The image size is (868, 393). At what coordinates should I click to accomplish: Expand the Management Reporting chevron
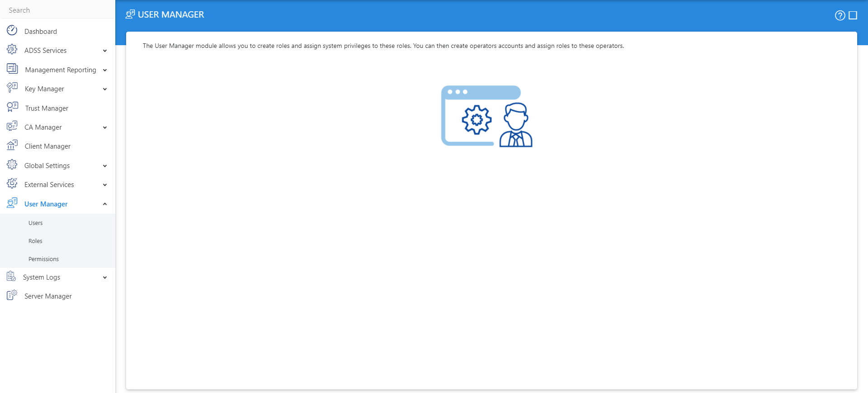105,70
